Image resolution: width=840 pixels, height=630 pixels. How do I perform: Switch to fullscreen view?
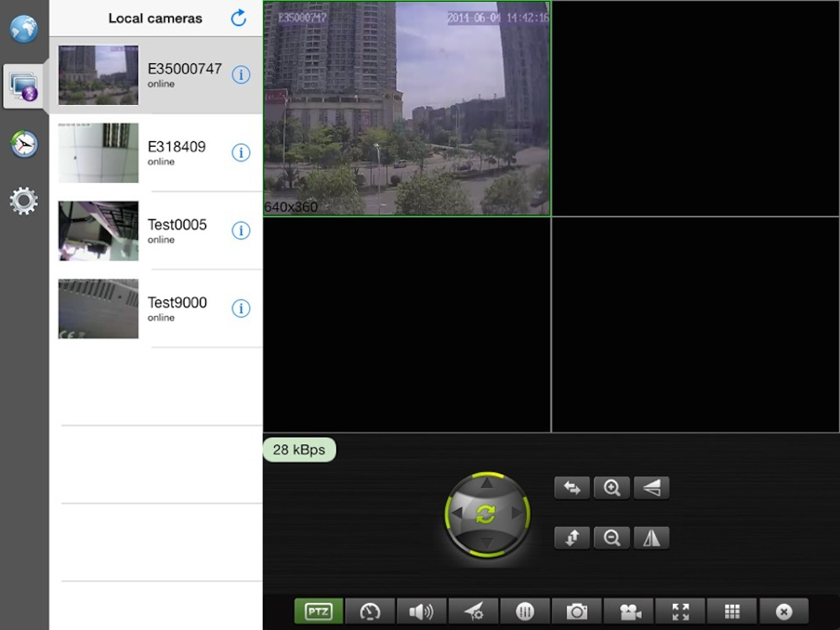680,612
